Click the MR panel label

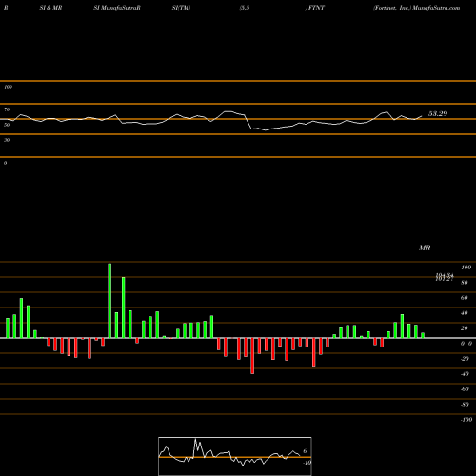coord(425,248)
